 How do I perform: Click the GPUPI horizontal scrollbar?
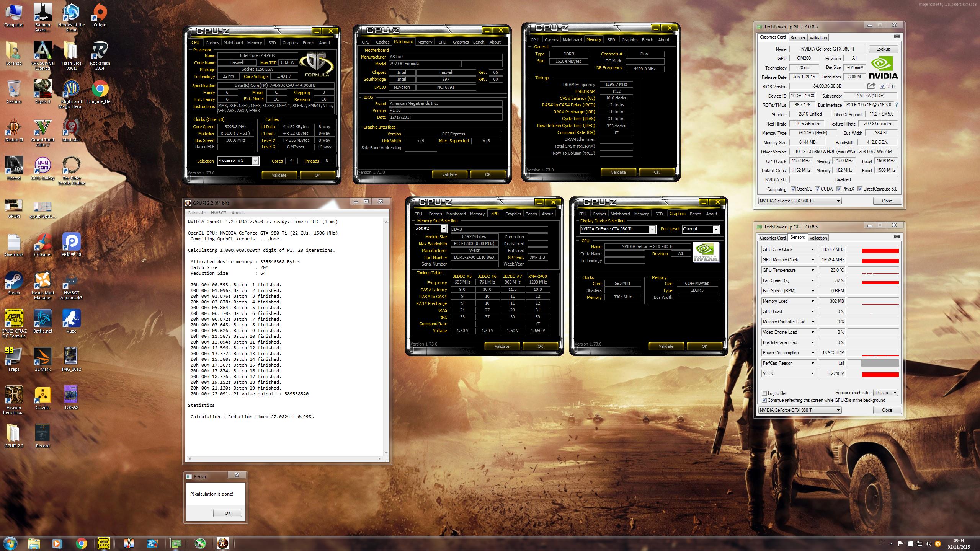(284, 458)
